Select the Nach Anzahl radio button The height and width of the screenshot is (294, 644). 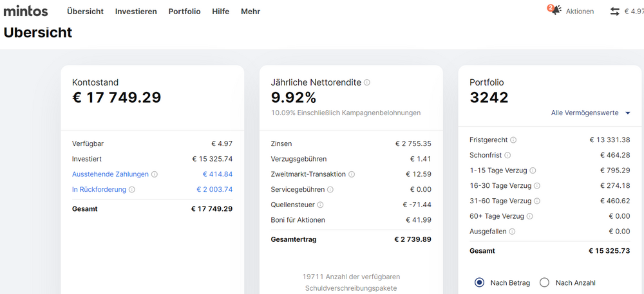pyautogui.click(x=544, y=282)
